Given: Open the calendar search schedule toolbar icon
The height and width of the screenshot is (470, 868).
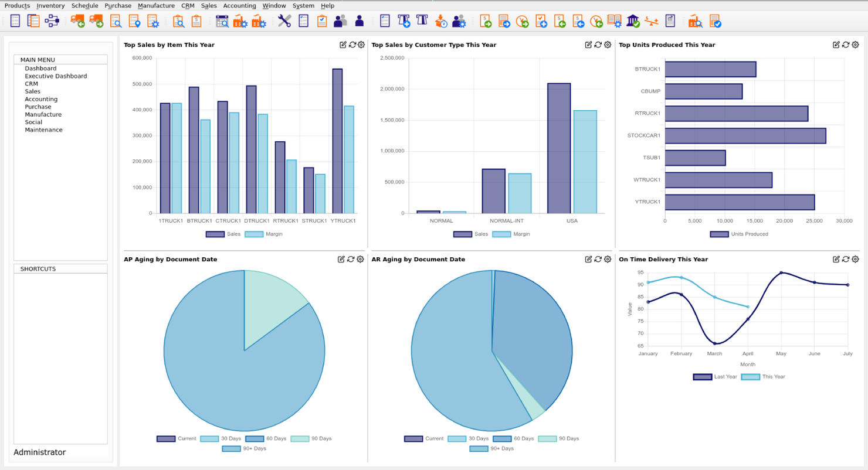Looking at the screenshot, I should click(222, 22).
